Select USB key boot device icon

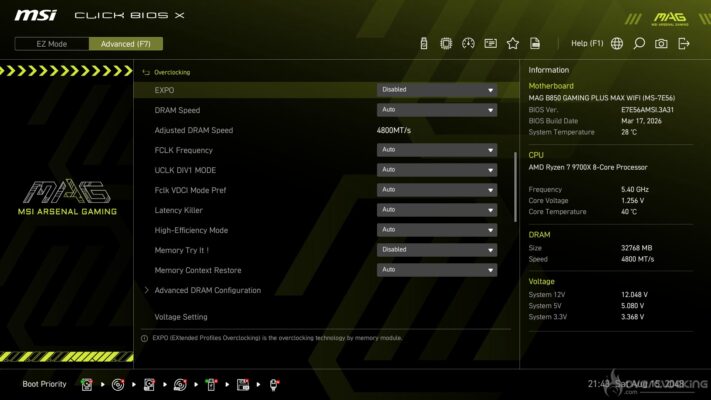click(x=211, y=385)
